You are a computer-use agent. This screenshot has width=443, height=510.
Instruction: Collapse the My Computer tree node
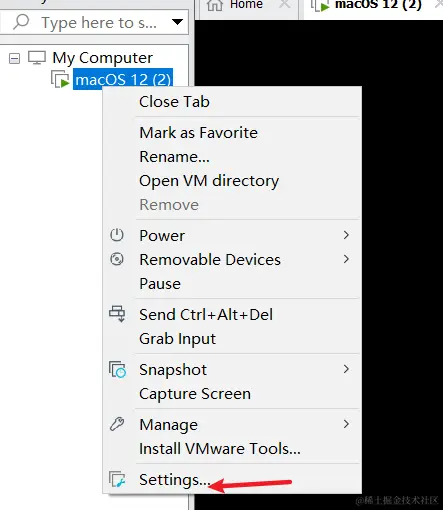pyautogui.click(x=14, y=59)
